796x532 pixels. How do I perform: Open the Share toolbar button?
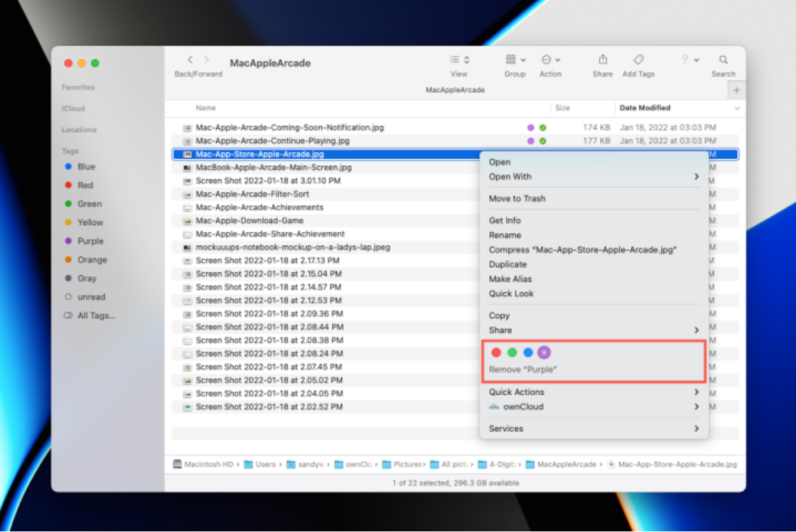pyautogui.click(x=603, y=59)
